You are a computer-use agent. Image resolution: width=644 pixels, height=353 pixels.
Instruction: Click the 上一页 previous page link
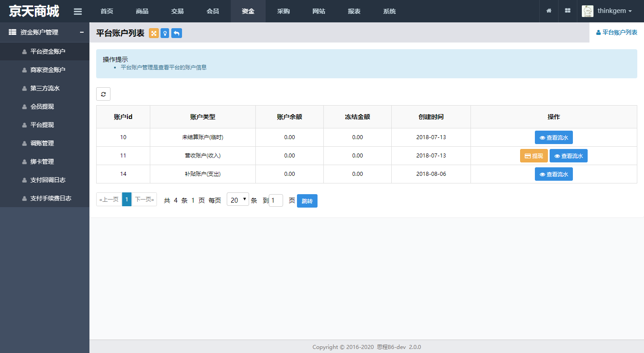[109, 200]
